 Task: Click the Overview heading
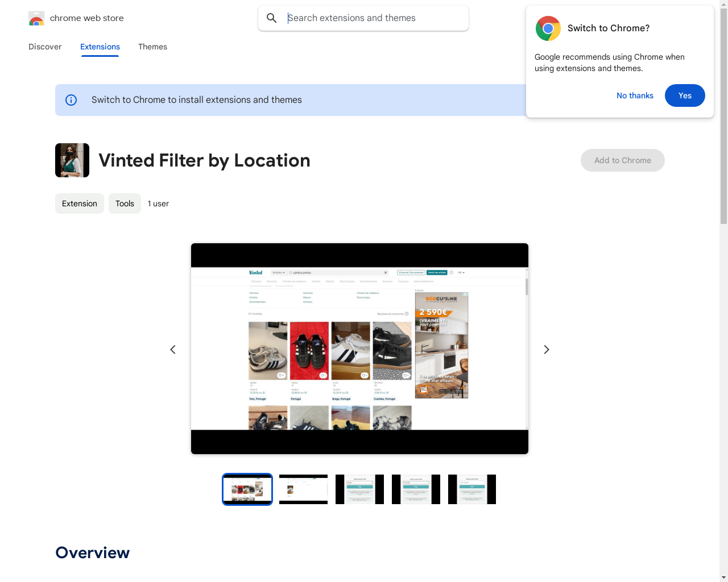point(92,552)
